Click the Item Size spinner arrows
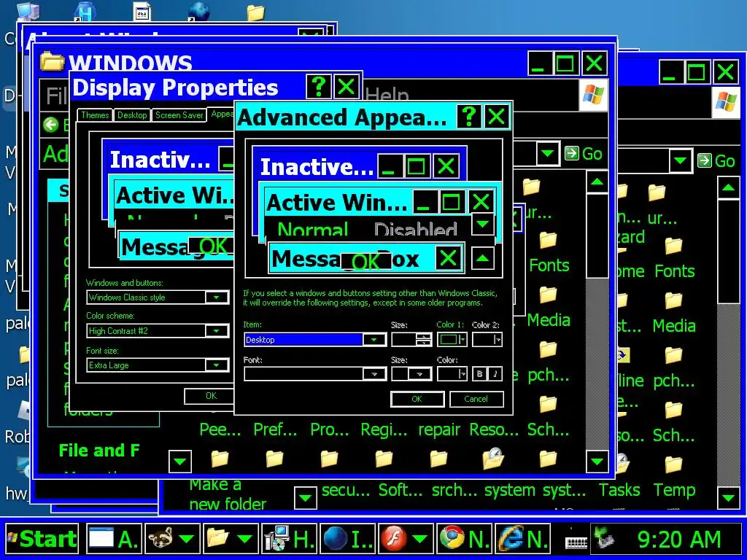This screenshot has width=747, height=560. 423,340
